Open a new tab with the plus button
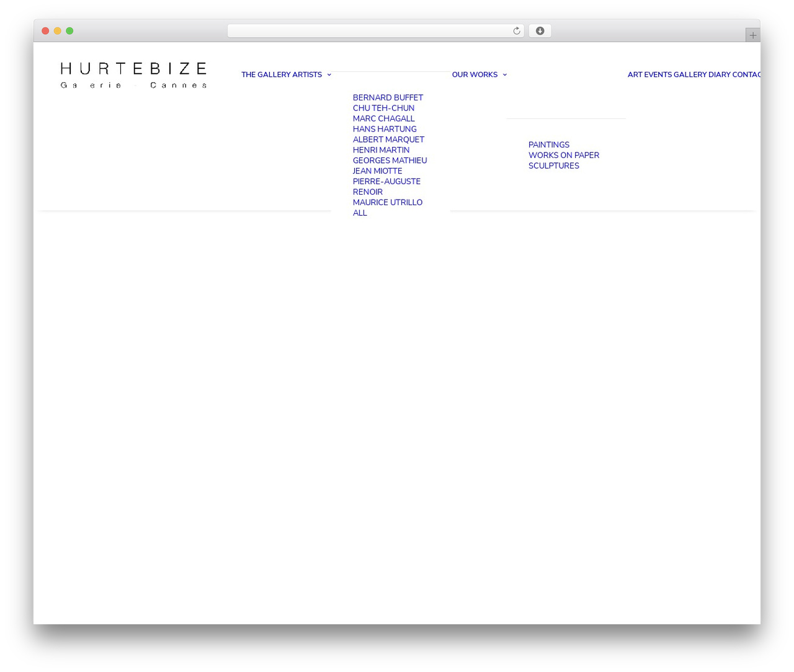Image resolution: width=794 pixels, height=672 pixels. [752, 35]
